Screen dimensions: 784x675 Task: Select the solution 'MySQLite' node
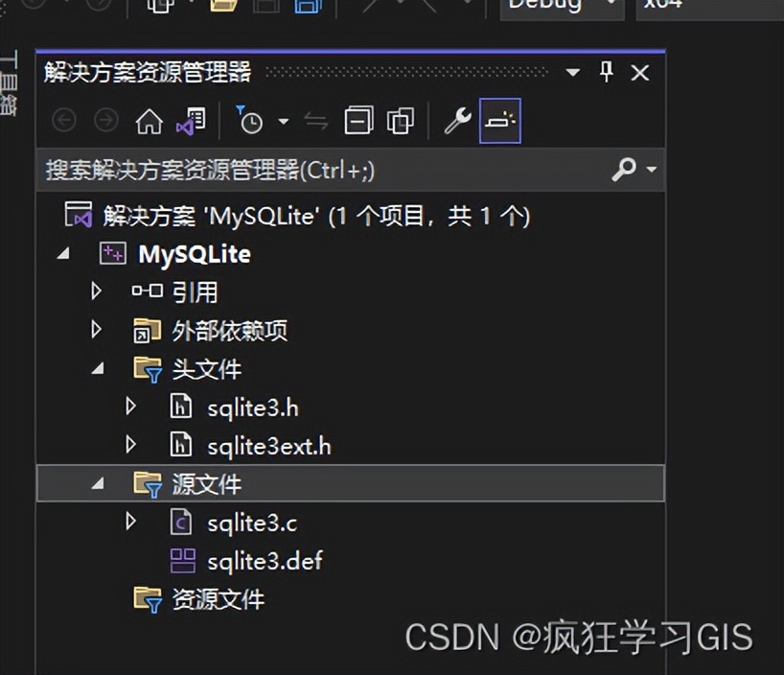[x=316, y=217]
